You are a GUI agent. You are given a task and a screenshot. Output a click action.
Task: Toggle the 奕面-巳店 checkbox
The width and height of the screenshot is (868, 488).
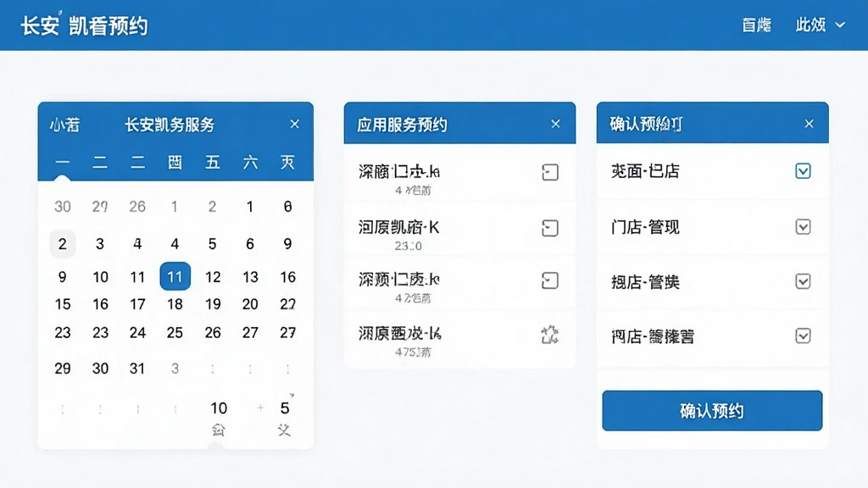tap(803, 171)
